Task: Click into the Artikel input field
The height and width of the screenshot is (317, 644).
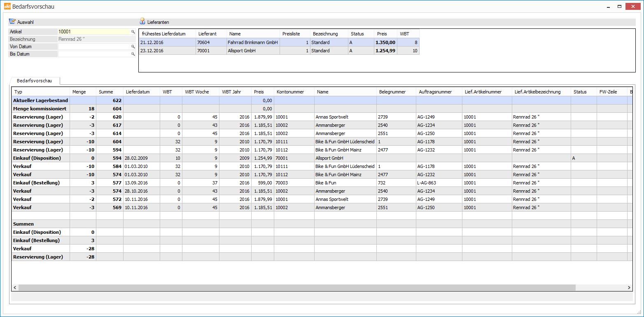Action: tap(94, 32)
